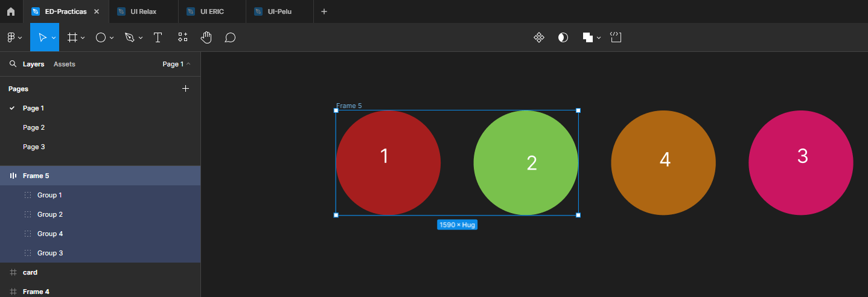Screen dimensions: 868x297
Task: Add a new page with plus icon
Action: pos(185,89)
